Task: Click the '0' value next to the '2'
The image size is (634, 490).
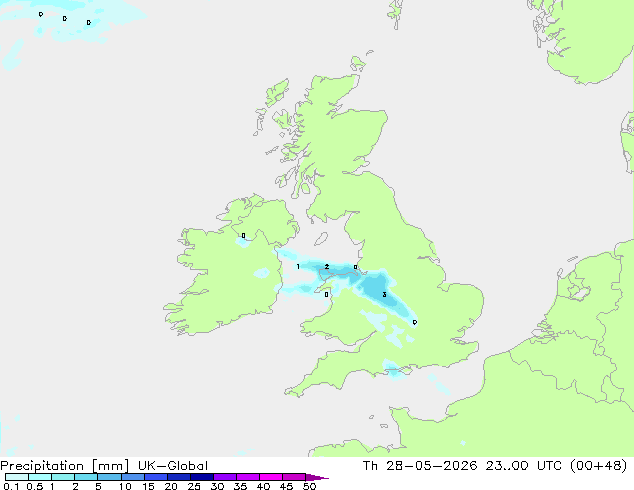Action: tap(355, 267)
